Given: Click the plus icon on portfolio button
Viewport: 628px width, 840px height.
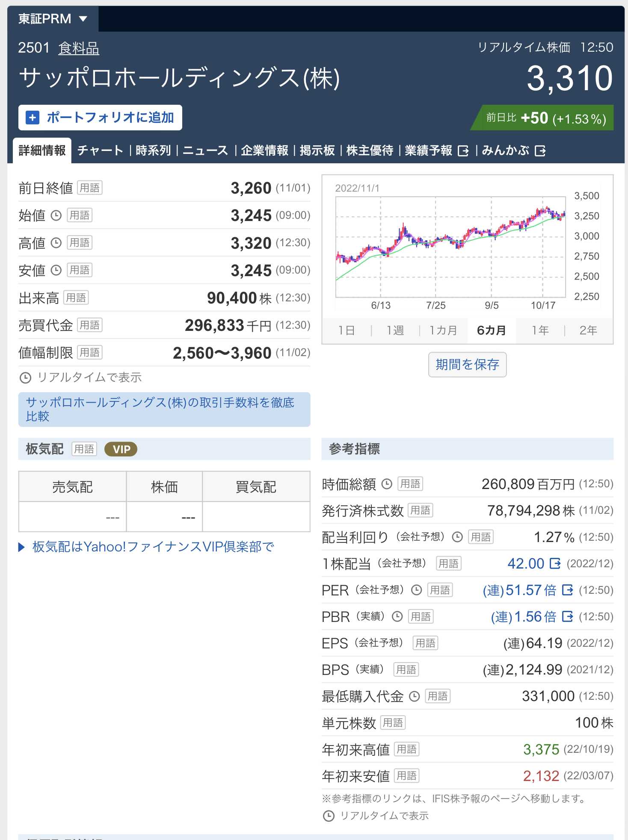Looking at the screenshot, I should [x=33, y=118].
